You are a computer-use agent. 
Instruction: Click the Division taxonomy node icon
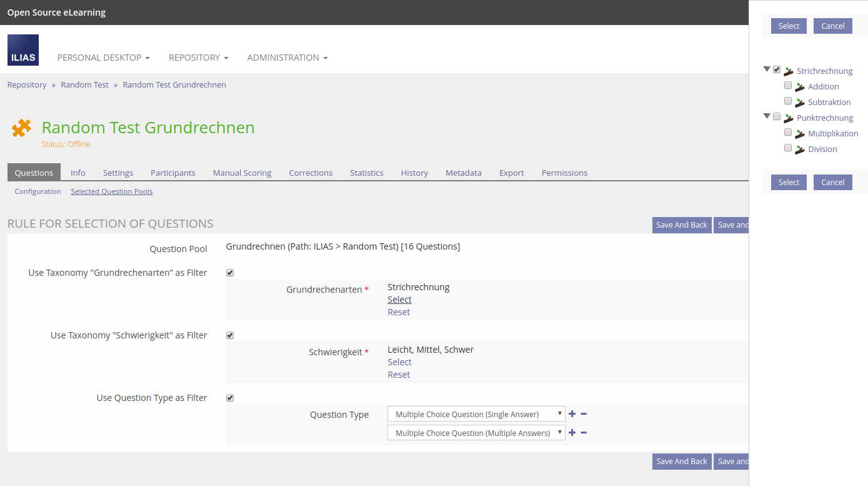[x=799, y=149]
